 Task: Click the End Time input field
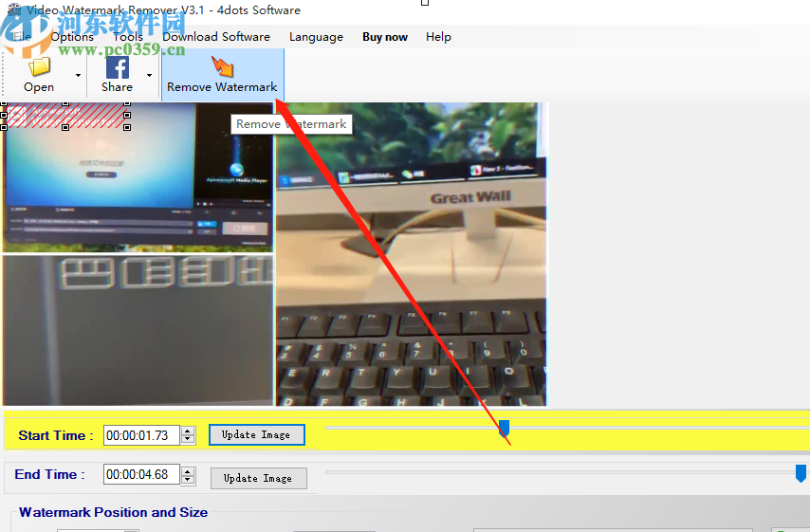141,474
